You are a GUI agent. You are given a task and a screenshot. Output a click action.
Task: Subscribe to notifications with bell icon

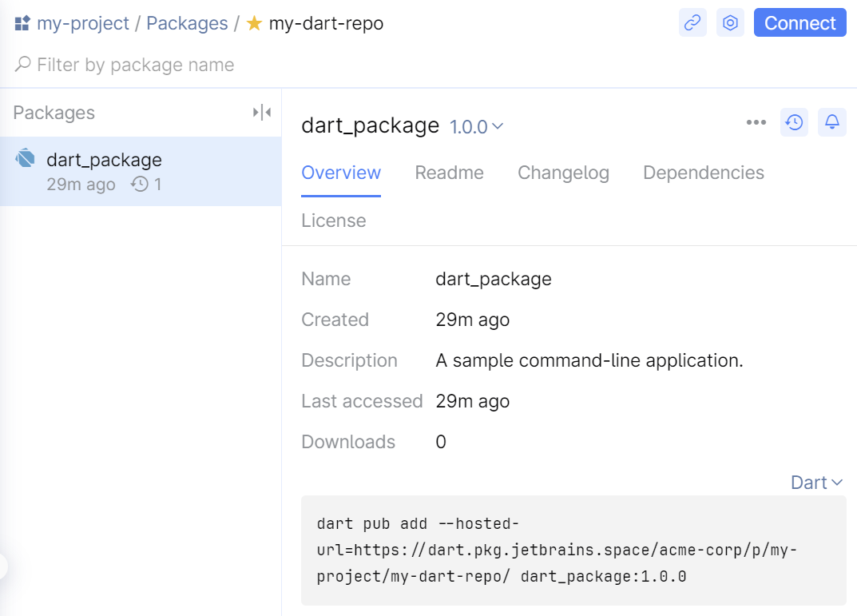832,122
